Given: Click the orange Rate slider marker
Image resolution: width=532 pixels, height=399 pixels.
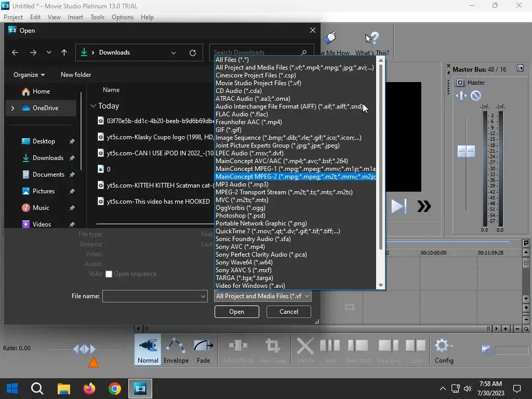Looking at the screenshot, I should click(94, 362).
